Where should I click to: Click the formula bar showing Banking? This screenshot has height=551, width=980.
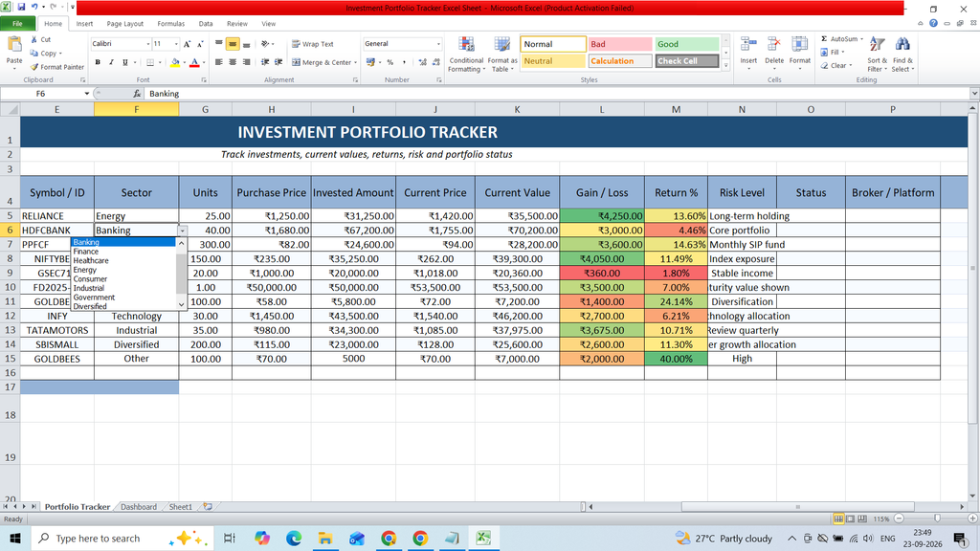[x=558, y=94]
